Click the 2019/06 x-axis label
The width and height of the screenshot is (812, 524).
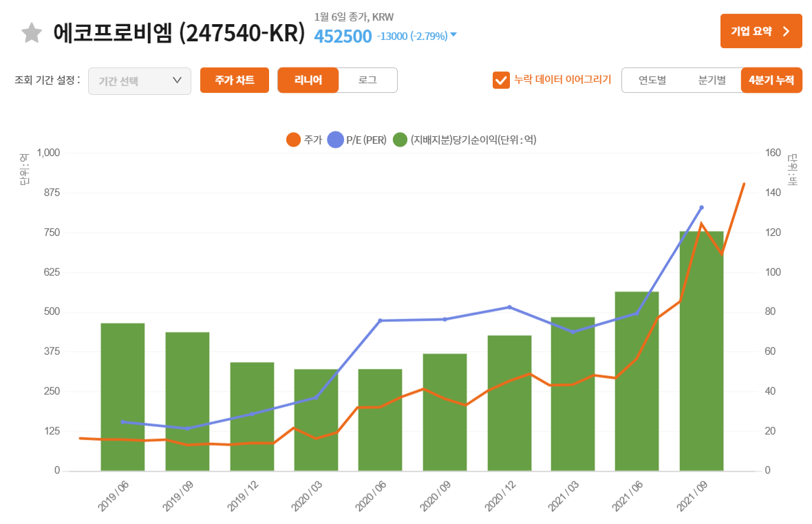(114, 496)
